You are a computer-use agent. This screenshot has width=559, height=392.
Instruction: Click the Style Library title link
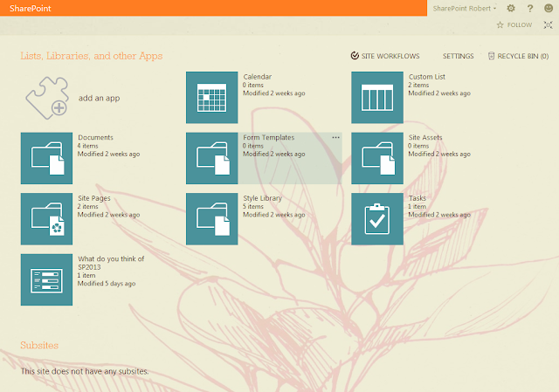262,198
